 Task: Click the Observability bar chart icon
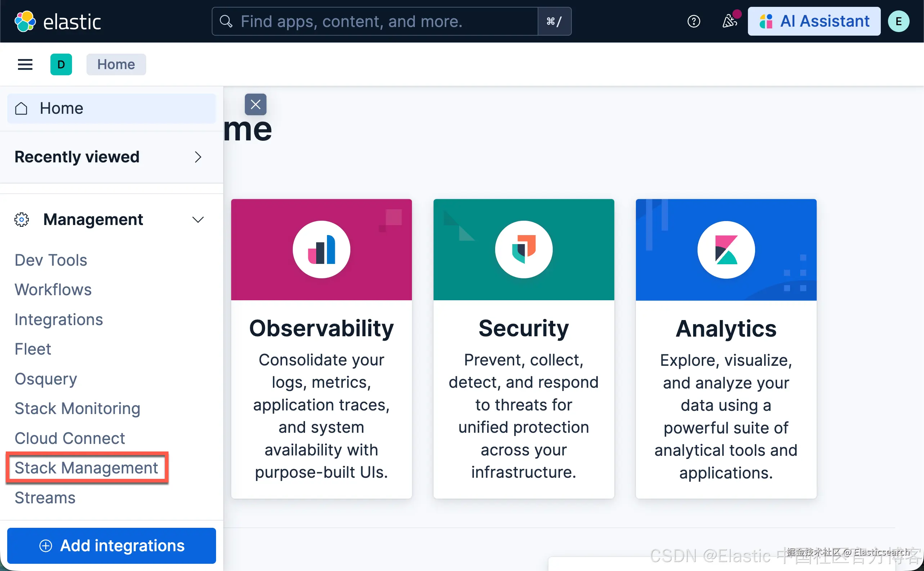(x=321, y=249)
